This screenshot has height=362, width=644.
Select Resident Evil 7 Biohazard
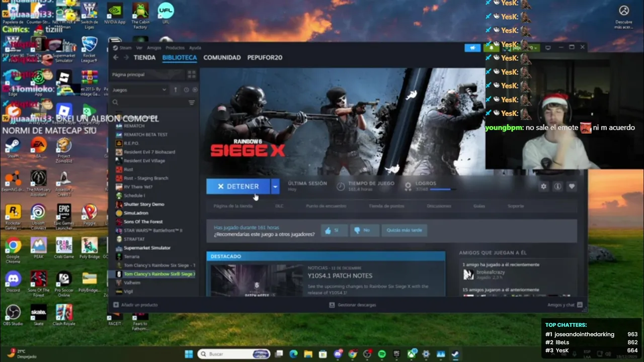[x=149, y=152]
